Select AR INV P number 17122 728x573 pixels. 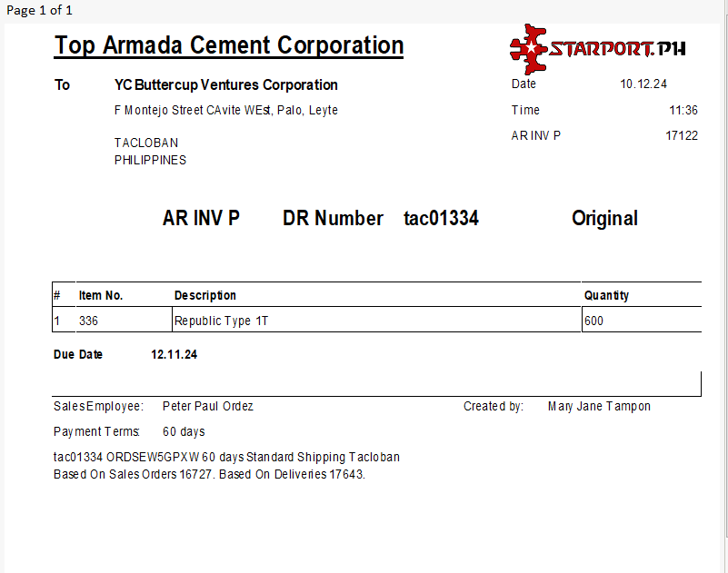pyautogui.click(x=681, y=136)
